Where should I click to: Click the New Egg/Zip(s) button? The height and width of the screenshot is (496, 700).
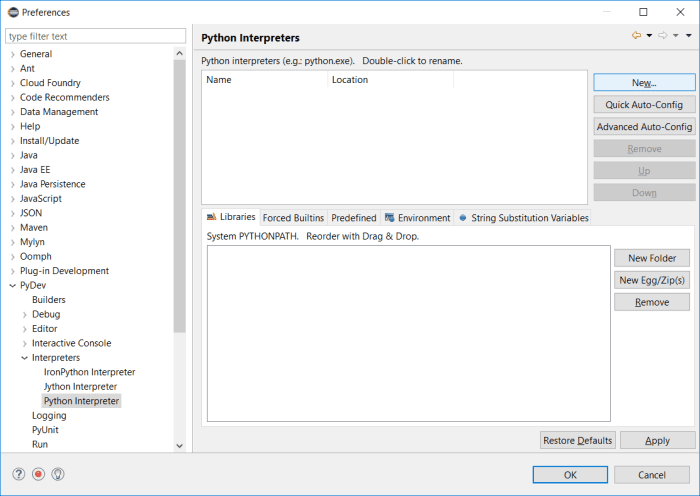coord(652,280)
